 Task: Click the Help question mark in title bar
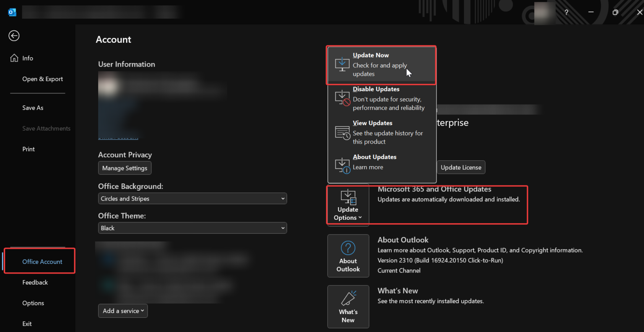[566, 12]
